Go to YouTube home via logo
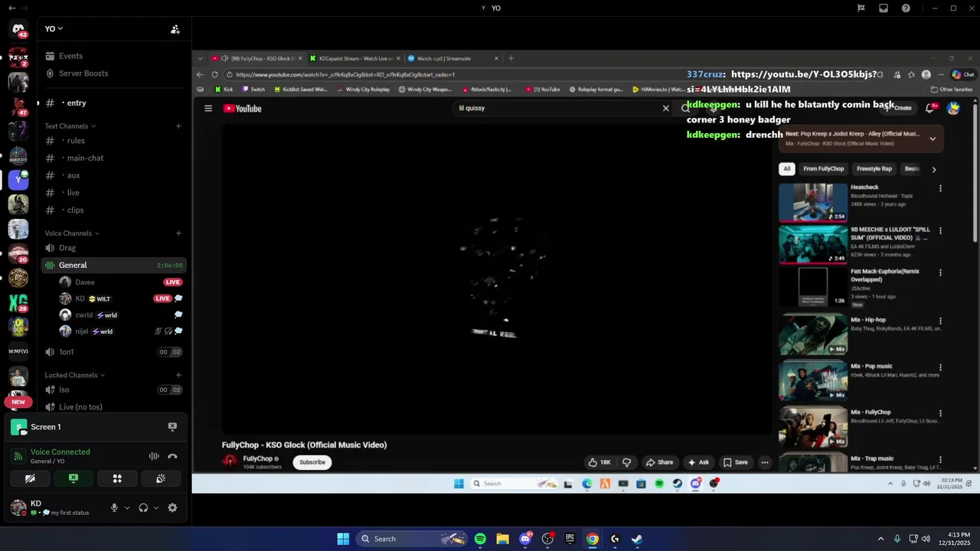This screenshot has height=551, width=980. pyautogui.click(x=243, y=109)
